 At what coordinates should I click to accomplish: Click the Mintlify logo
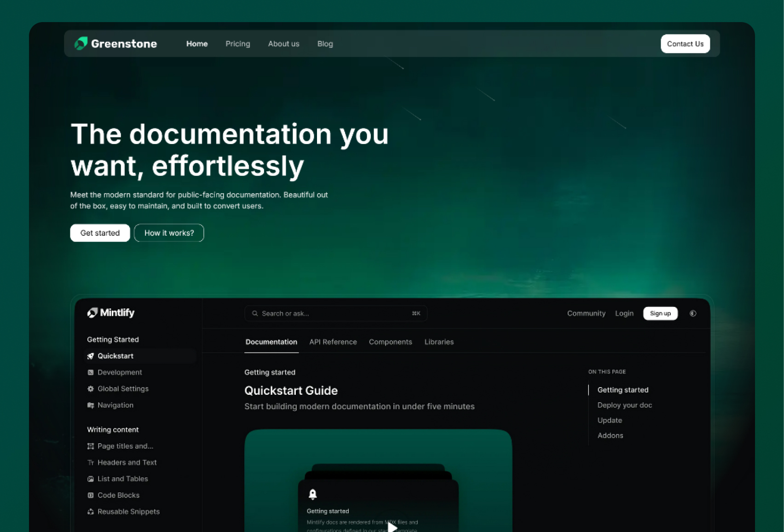(110, 312)
